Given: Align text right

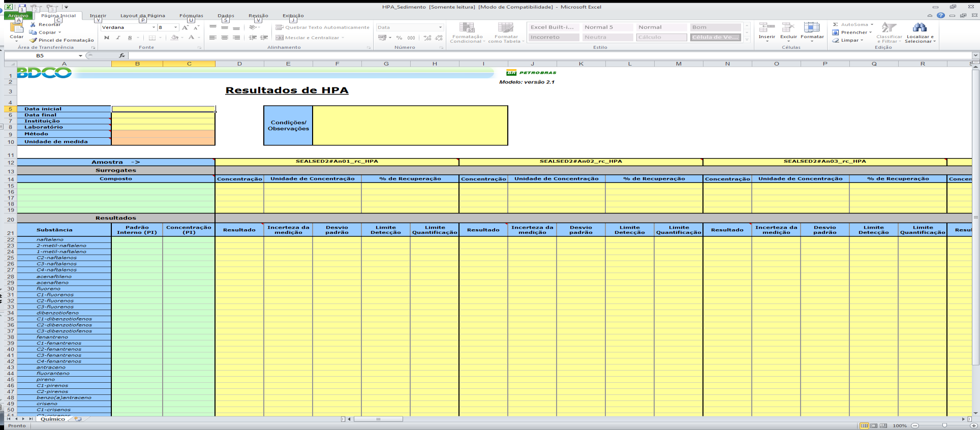Looking at the screenshot, I should pos(236,38).
